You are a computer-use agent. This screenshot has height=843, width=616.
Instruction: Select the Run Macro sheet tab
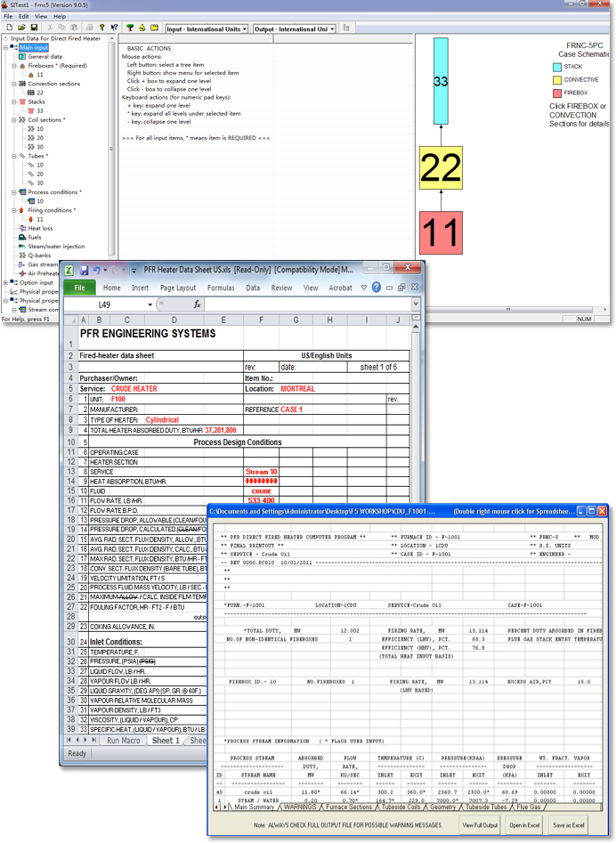(x=123, y=741)
